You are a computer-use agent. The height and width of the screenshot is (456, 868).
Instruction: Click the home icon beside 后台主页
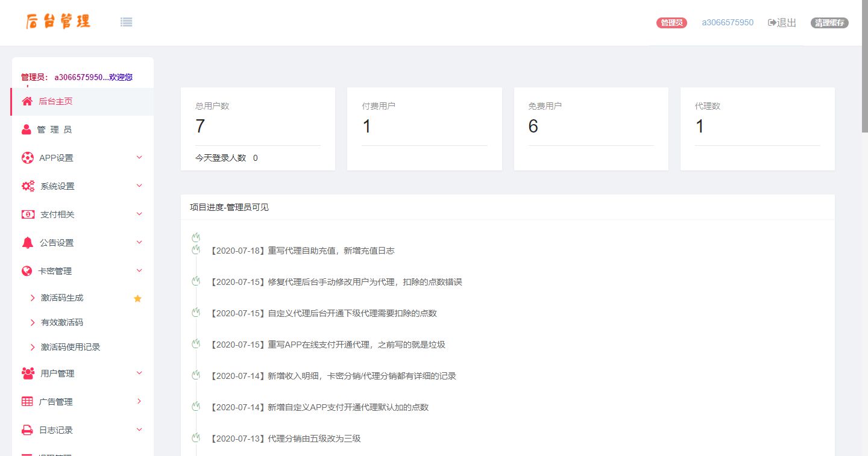click(x=28, y=101)
